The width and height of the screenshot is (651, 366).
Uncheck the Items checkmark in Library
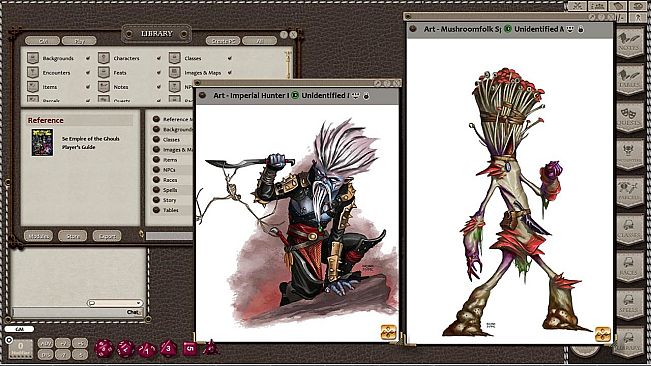[x=88, y=87]
